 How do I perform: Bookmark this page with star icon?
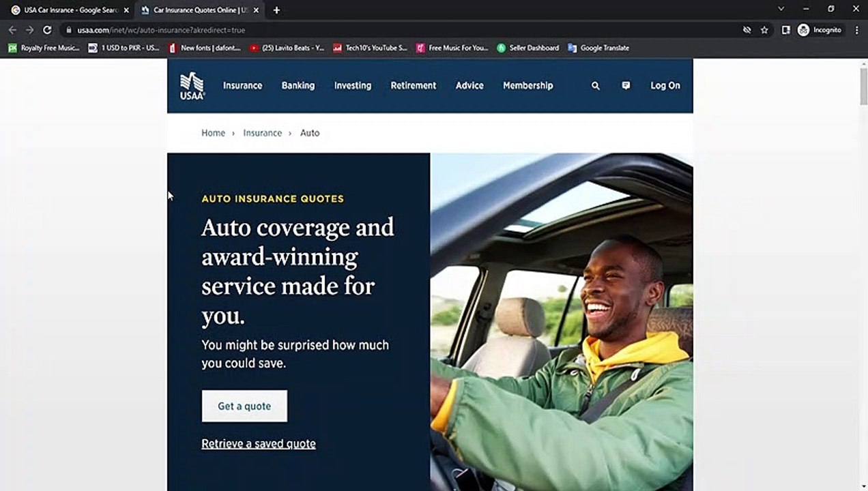pos(764,30)
